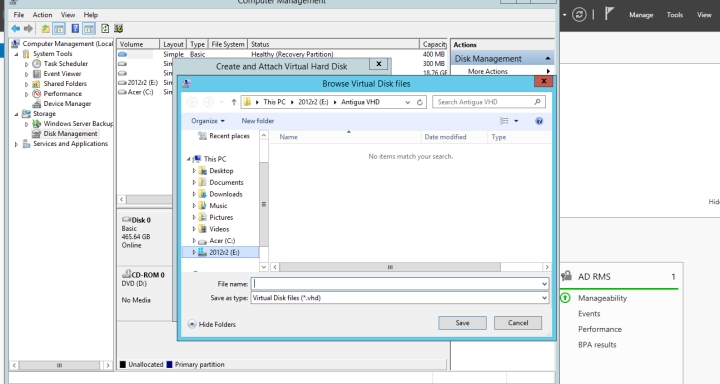720x384 pixels.
Task: Open Tools menu in Server Manager
Action: (675, 15)
